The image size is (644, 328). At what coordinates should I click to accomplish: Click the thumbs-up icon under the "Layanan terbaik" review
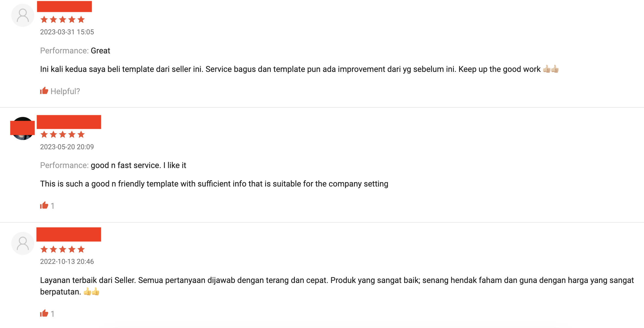click(x=44, y=313)
